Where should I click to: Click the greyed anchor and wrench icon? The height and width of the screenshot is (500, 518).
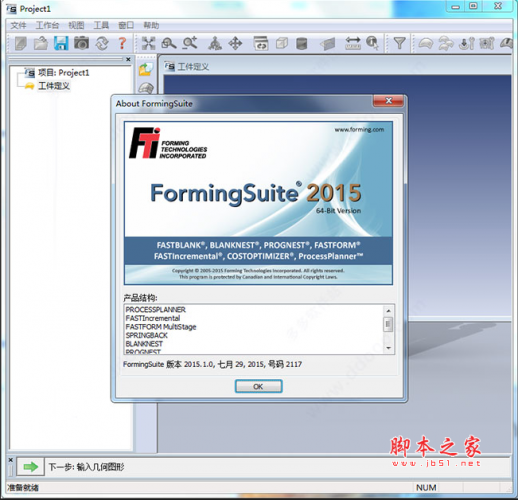tap(467, 44)
